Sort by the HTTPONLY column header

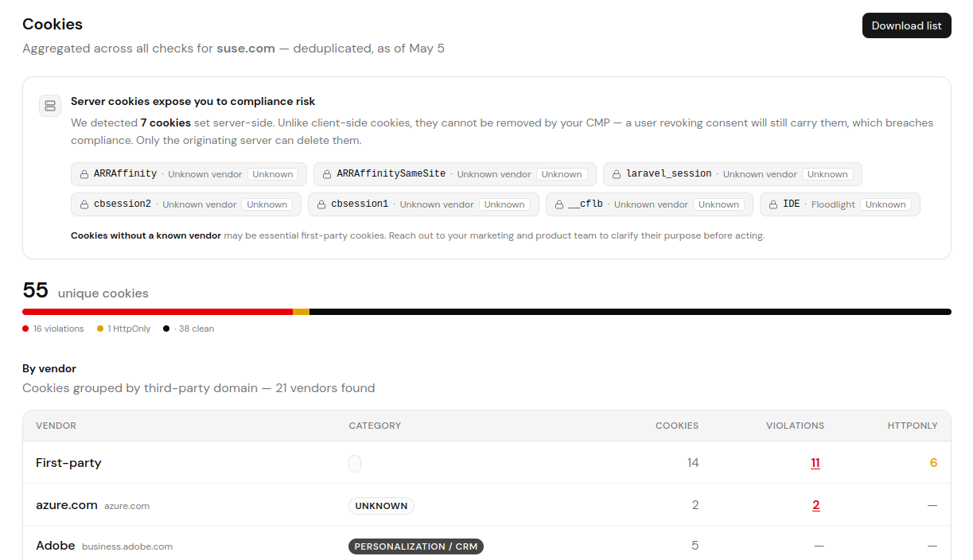tap(913, 426)
